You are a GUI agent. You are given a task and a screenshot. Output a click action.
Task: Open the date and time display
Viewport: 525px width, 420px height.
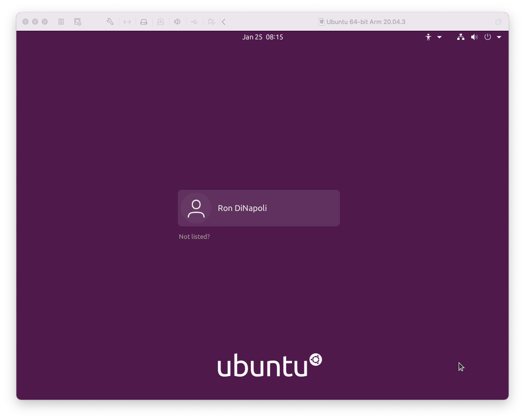point(262,37)
